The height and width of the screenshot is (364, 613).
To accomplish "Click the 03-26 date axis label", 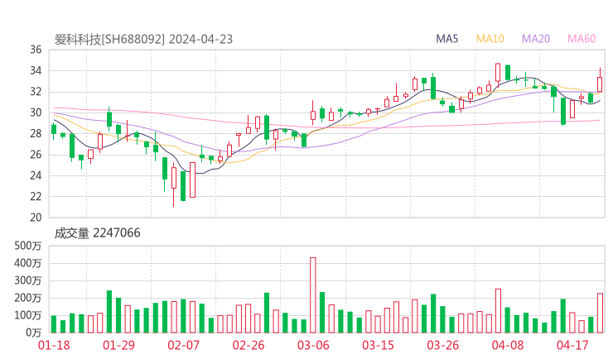I will coord(442,345).
